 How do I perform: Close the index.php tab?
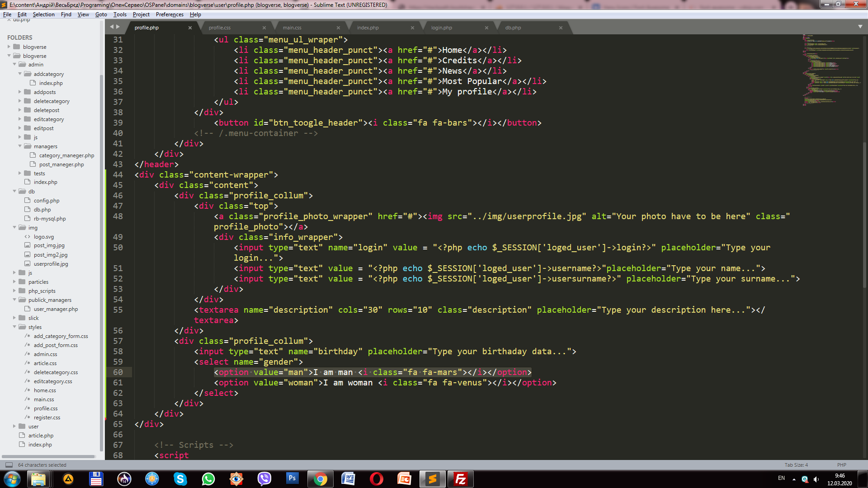coord(412,28)
